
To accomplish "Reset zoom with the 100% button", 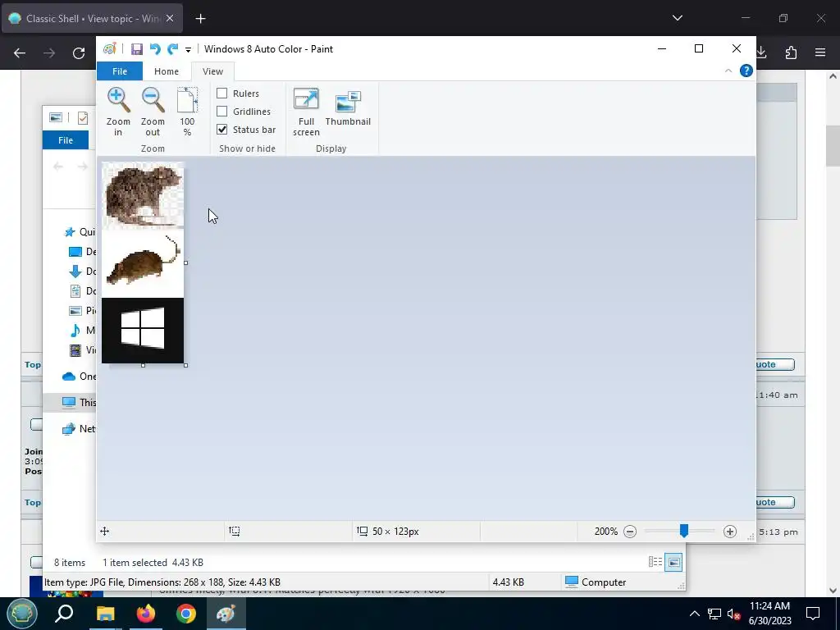I will click(x=187, y=112).
